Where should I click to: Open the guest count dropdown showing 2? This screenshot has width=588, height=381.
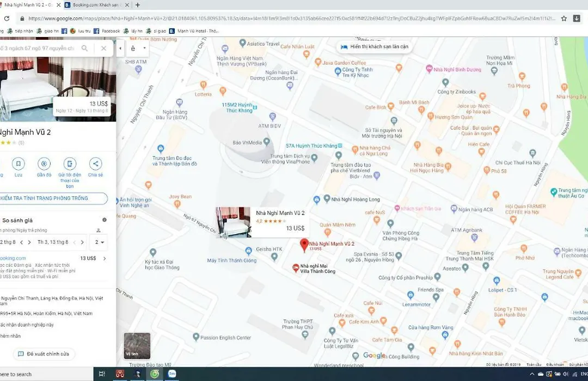click(100, 242)
